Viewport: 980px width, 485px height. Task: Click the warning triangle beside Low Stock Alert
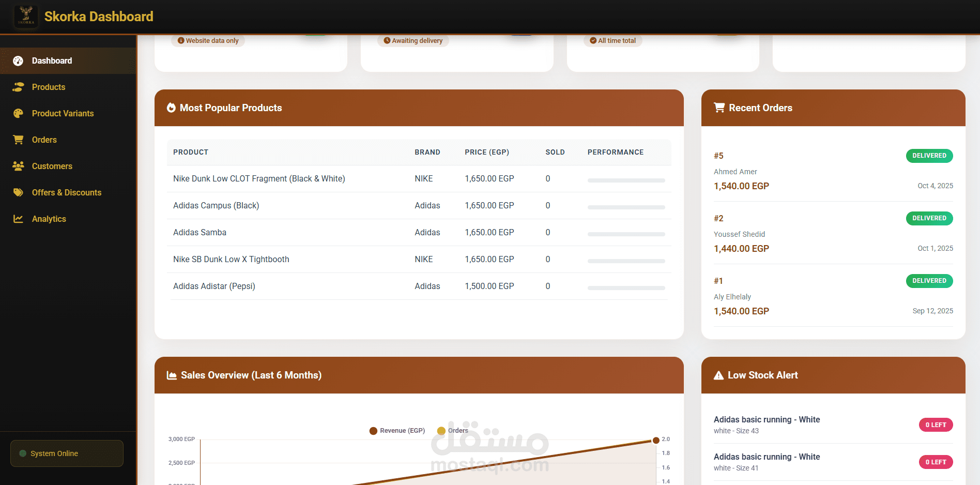(x=718, y=375)
